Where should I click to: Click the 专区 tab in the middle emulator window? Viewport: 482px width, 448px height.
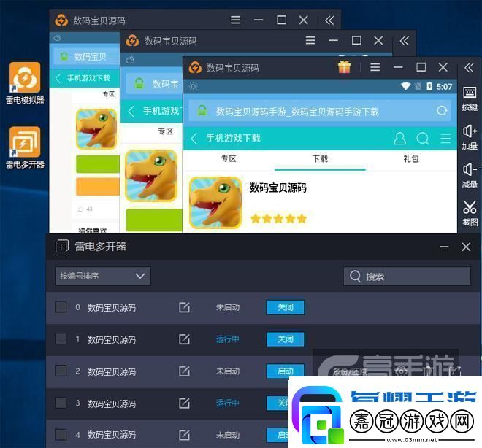point(165,131)
